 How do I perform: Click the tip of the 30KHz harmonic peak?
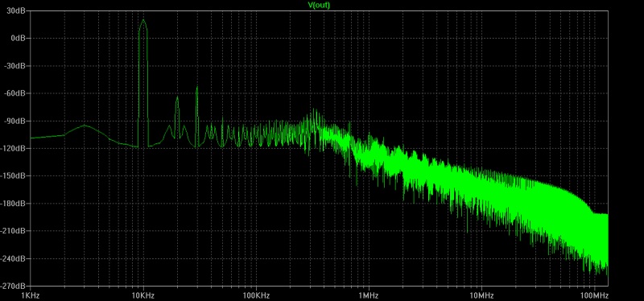pyautogui.click(x=196, y=87)
